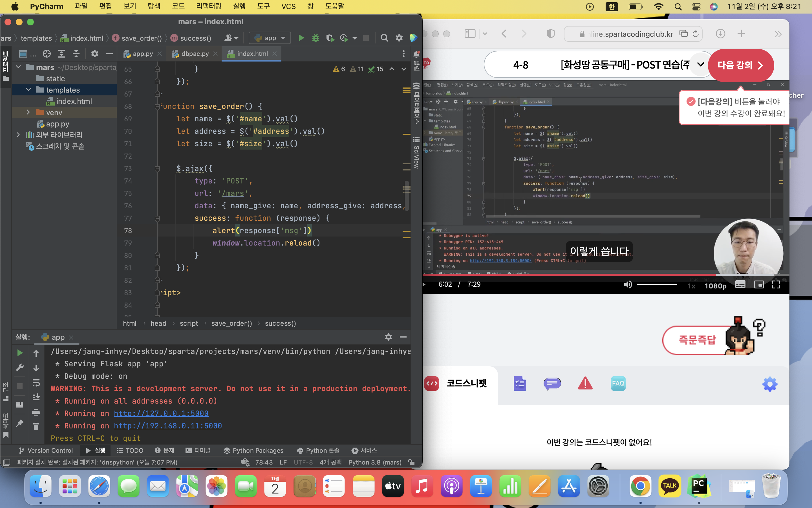The width and height of the screenshot is (812, 508).
Task: Open the http://127.0.0.1:5000 link
Action: [161, 413]
